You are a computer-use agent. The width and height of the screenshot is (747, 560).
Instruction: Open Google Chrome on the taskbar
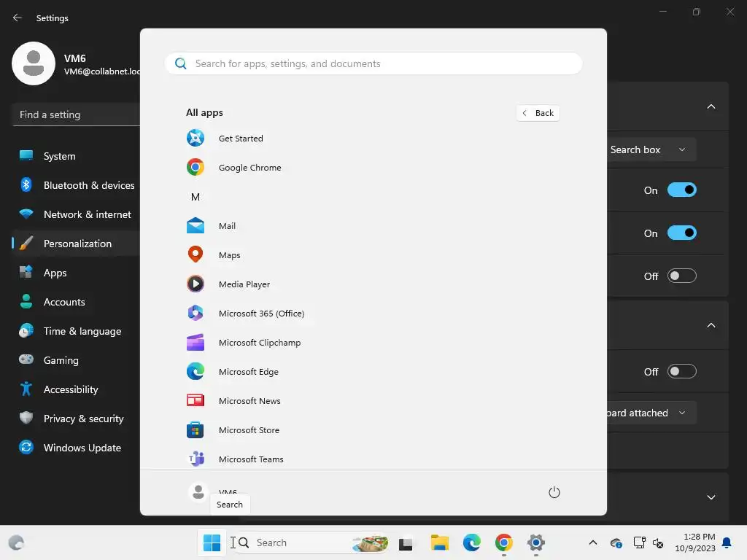[x=503, y=542]
